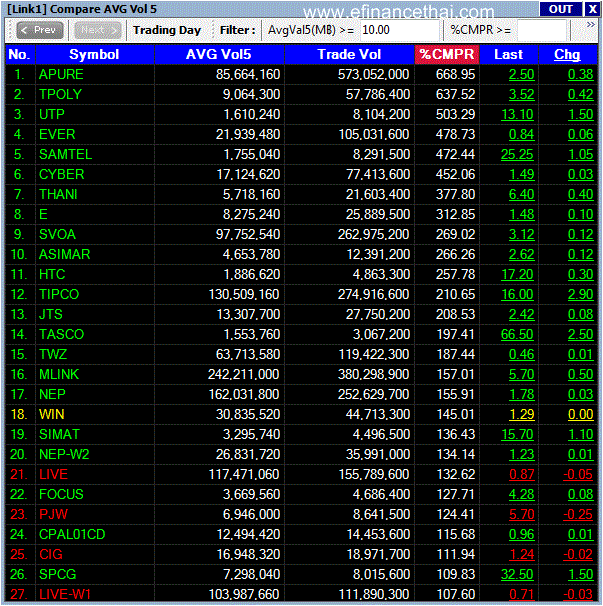Image resolution: width=603 pixels, height=606 pixels.
Task: Click TASCO last price 66.50
Action: click(517, 335)
